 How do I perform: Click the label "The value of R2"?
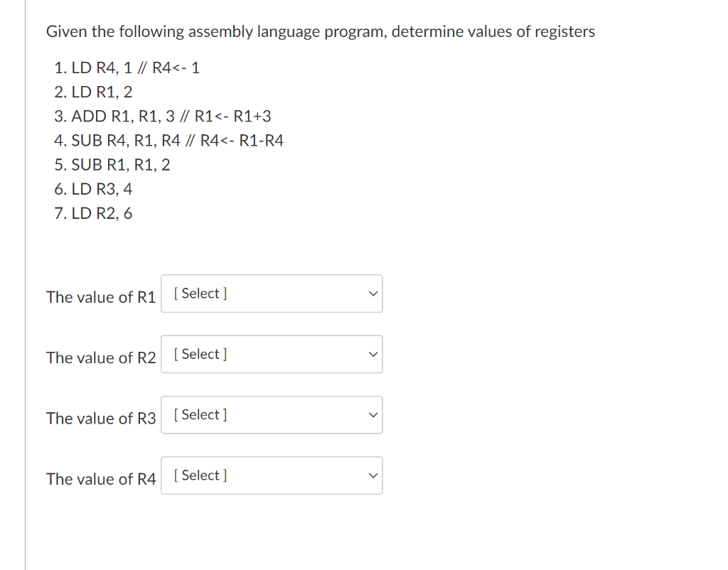tap(101, 358)
